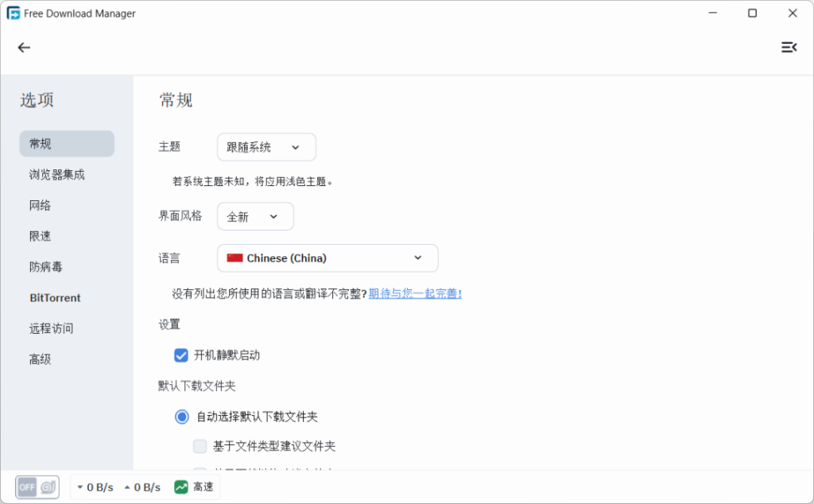Switch to the BitTorrent settings section
Screen dimensions: 814x504
coord(55,297)
